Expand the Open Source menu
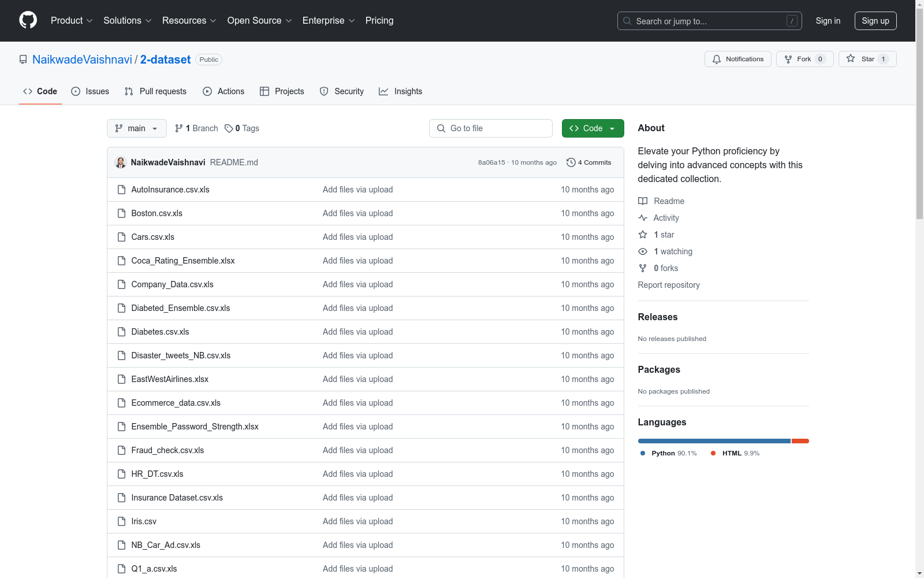Screen dimensions: 924x578 tap(260, 20)
